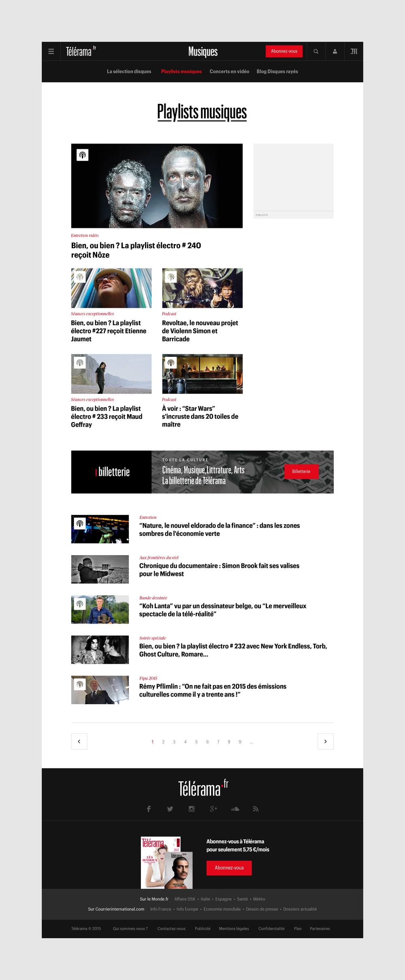
Task: Open playlist électro #232 New York Endless article
Action: (x=233, y=650)
